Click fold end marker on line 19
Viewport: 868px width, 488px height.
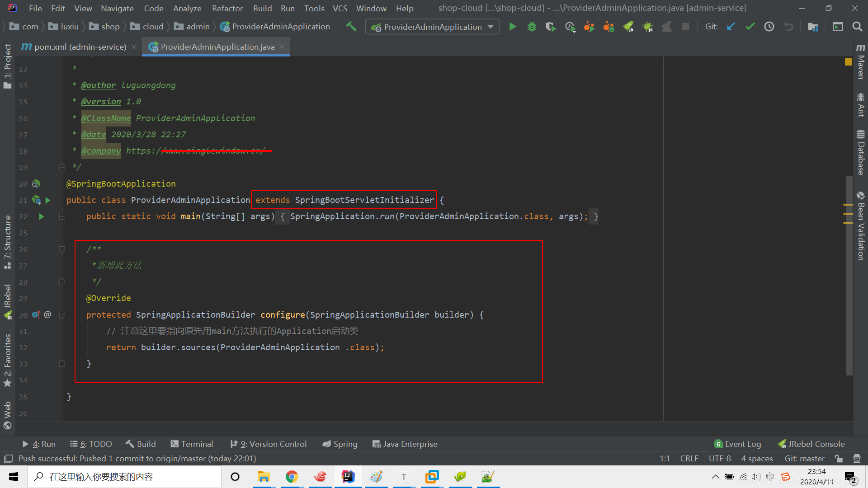(62, 167)
